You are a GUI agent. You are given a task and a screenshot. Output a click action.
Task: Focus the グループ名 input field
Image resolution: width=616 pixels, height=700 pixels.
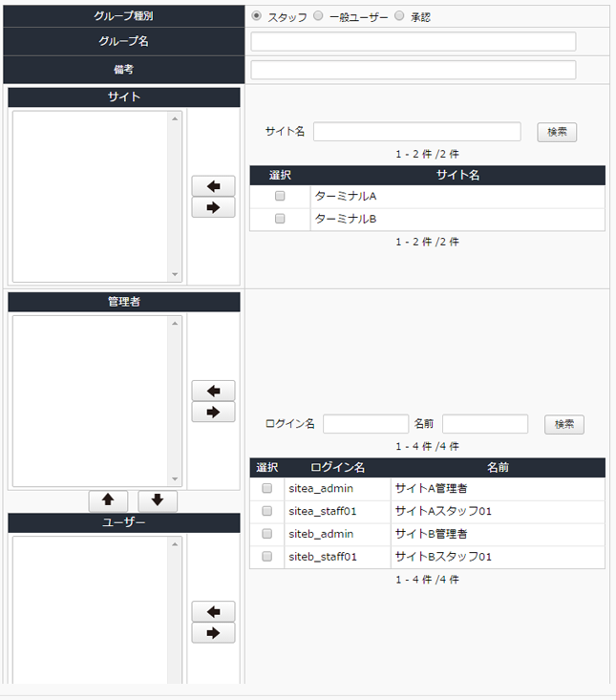414,41
